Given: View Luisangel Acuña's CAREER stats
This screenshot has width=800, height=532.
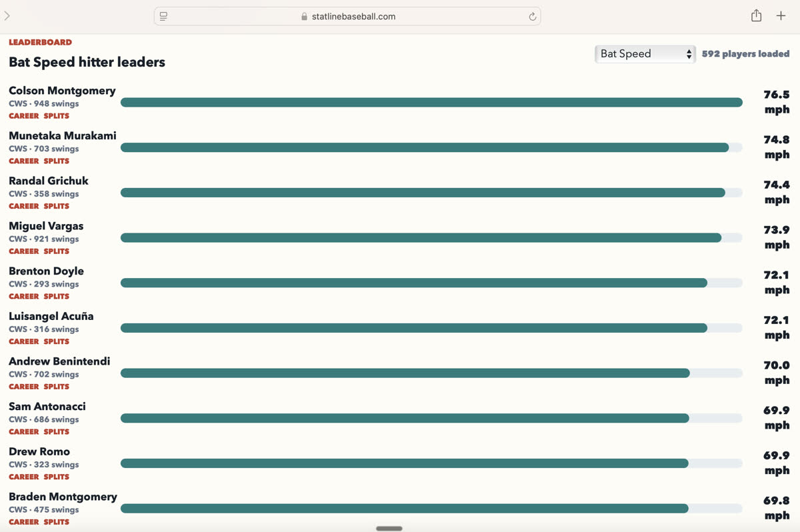Looking at the screenshot, I should click(x=24, y=341).
